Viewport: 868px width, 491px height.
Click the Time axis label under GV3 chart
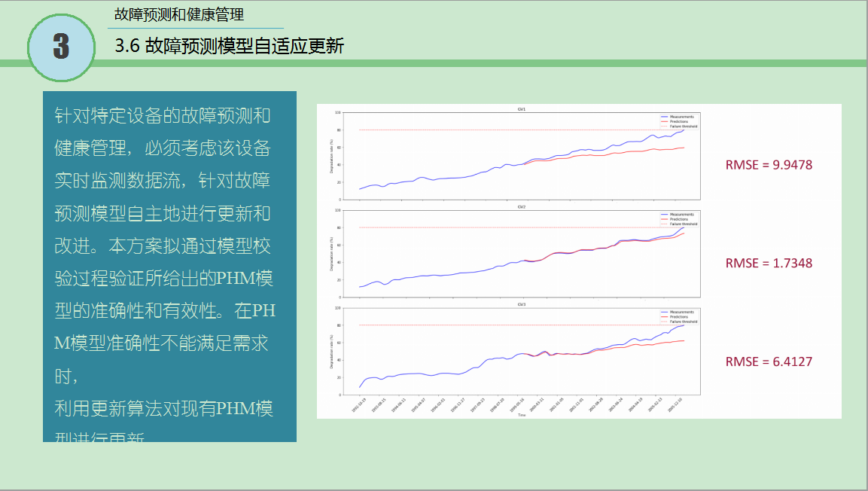[522, 415]
